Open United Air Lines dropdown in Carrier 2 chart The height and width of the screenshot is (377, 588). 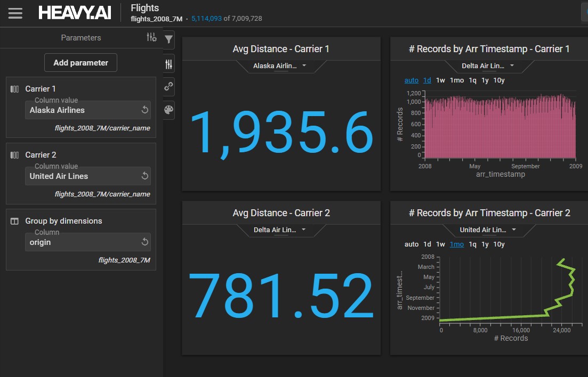pos(488,230)
